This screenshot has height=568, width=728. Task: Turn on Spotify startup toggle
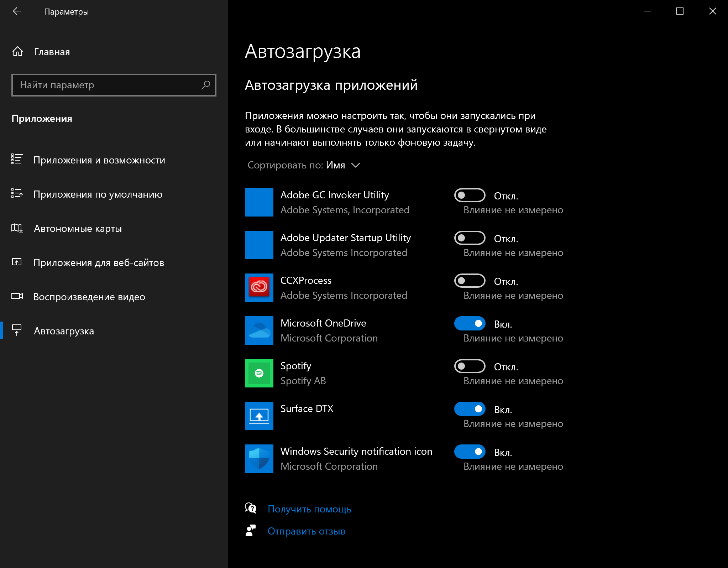click(x=470, y=366)
